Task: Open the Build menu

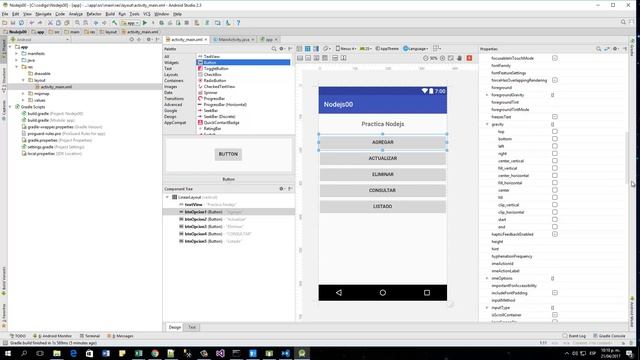Action: pyautogui.click(x=110, y=14)
